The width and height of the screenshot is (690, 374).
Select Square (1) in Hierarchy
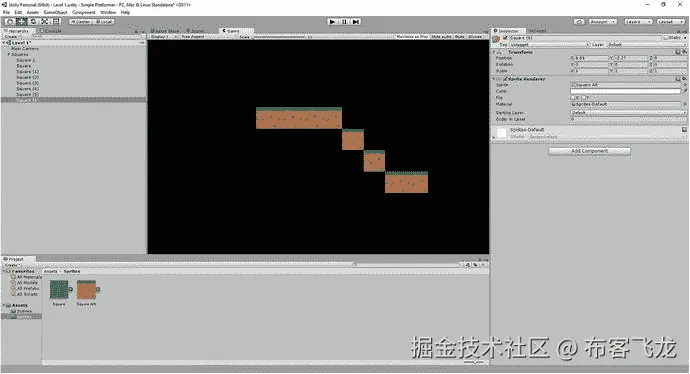(27, 71)
